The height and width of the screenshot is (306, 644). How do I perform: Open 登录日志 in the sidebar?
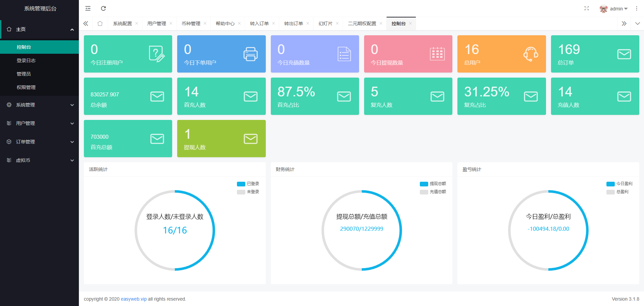(26, 60)
